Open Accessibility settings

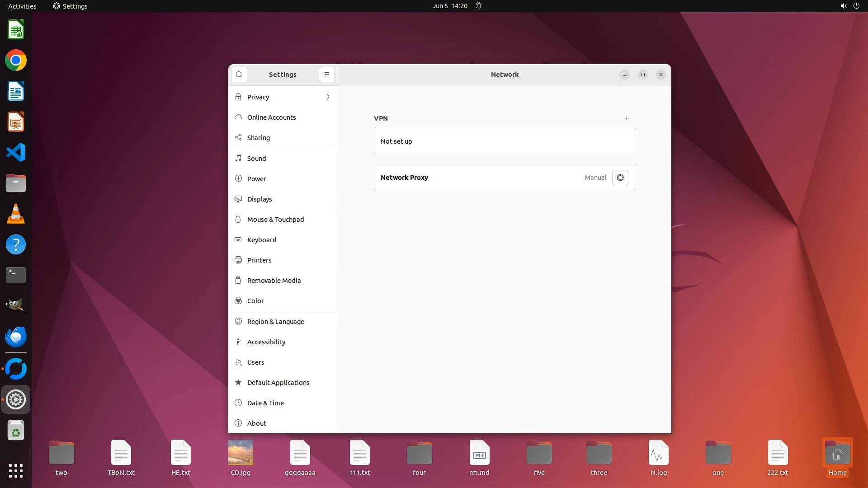(x=266, y=342)
